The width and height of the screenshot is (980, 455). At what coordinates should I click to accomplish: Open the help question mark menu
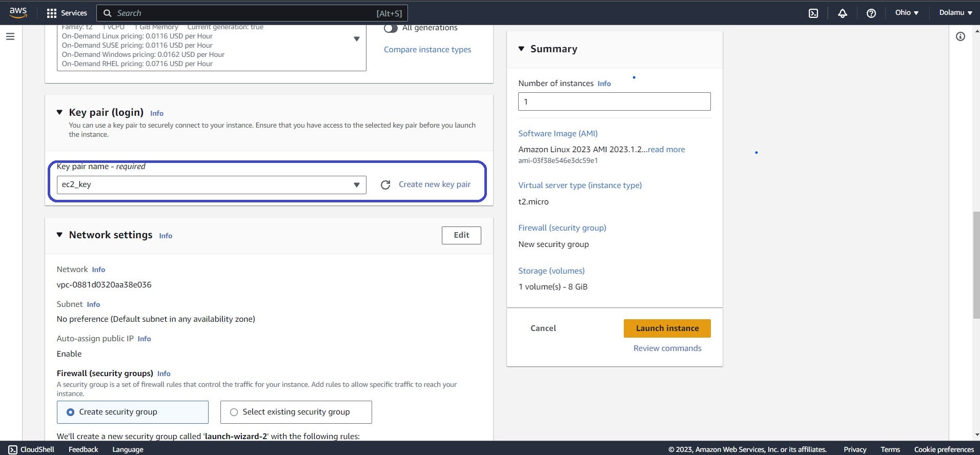(871, 13)
